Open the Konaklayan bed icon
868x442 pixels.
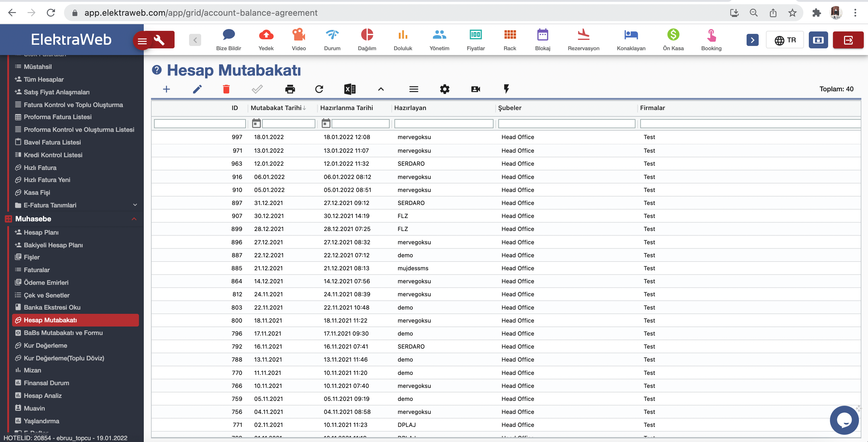tap(631, 35)
